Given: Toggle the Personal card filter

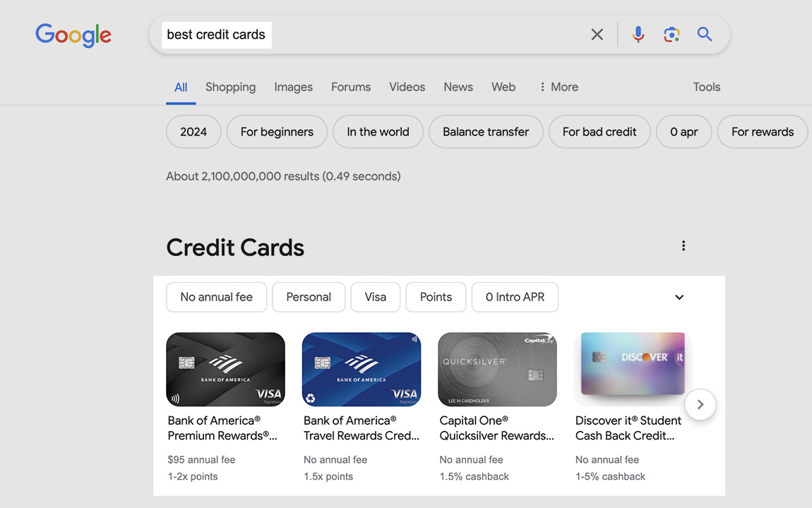Looking at the screenshot, I should click(x=309, y=297).
